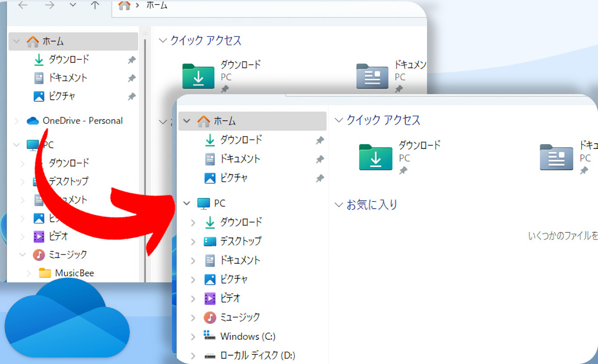Expand ドキュメント under PC in front window

click(193, 261)
